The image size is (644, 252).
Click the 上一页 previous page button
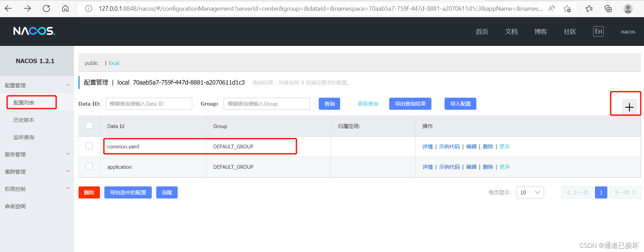577,192
